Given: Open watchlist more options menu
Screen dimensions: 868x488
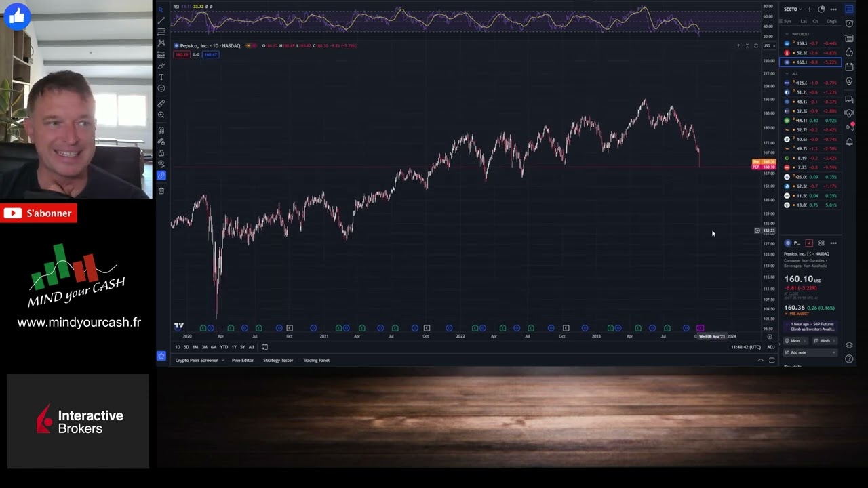Looking at the screenshot, I should point(833,9).
